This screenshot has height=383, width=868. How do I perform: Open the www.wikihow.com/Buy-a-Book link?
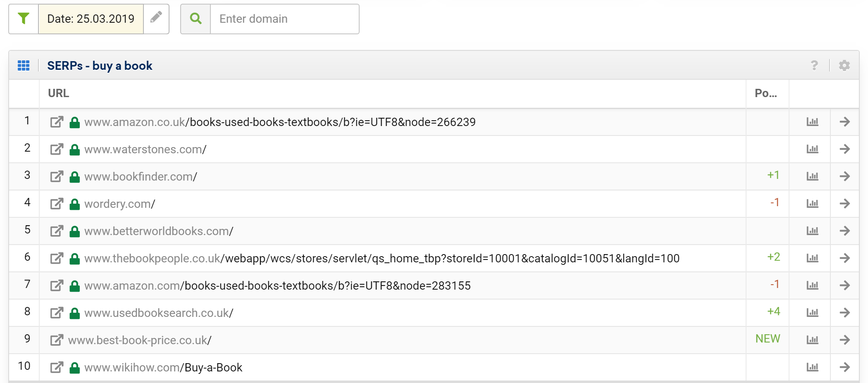point(163,368)
